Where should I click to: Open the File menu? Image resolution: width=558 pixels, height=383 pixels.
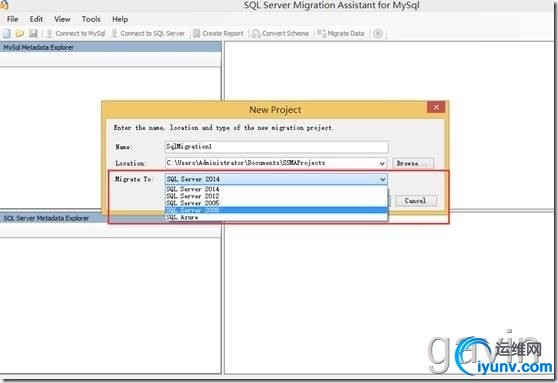tap(12, 19)
